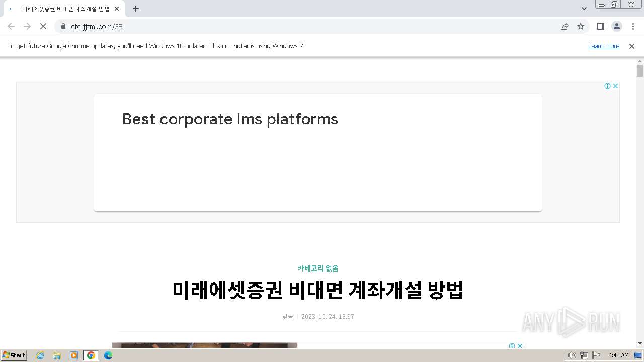The width and height of the screenshot is (644, 362).
Task: View site security lock info
Action: tap(63, 26)
